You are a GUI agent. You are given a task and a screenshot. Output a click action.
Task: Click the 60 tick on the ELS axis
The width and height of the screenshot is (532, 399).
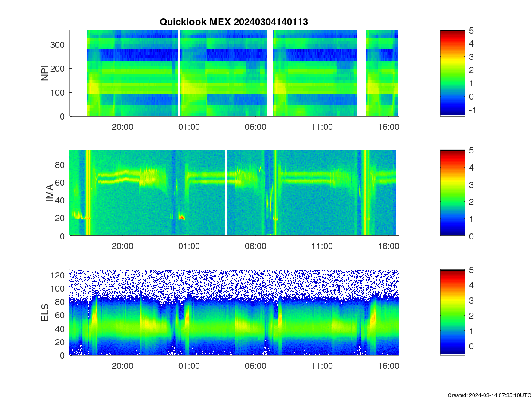(60, 315)
